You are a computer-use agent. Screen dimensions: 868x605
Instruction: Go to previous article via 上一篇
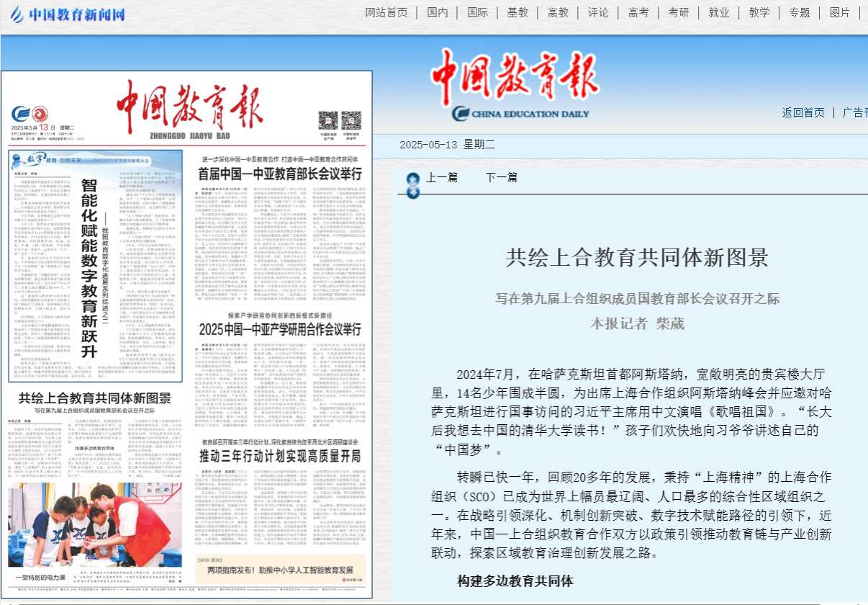pos(442,177)
